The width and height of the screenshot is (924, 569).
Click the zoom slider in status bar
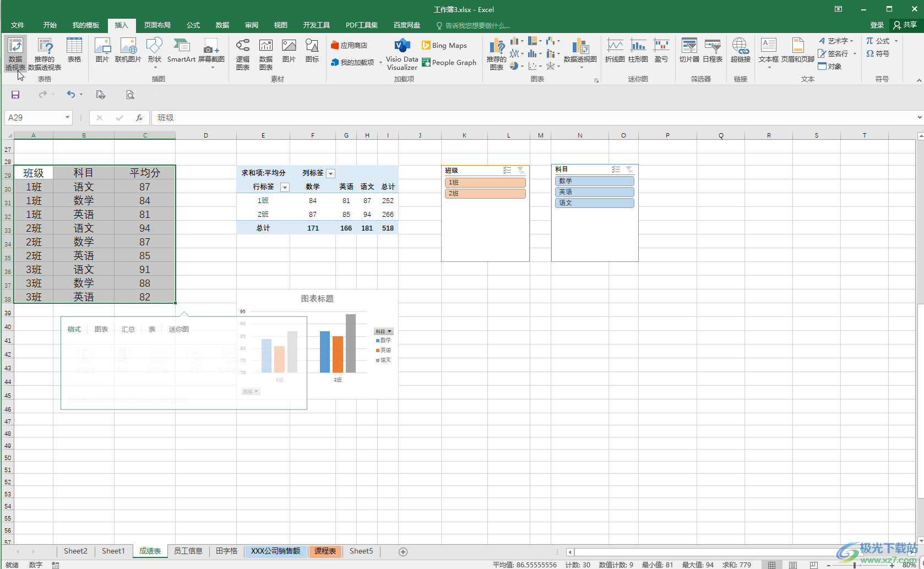click(x=855, y=565)
